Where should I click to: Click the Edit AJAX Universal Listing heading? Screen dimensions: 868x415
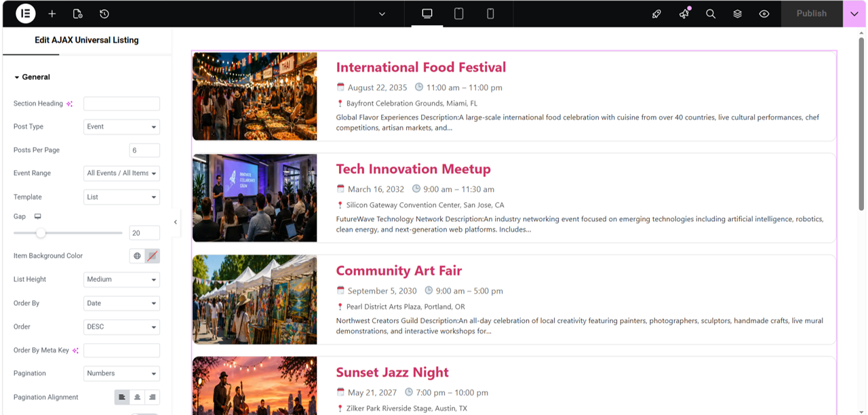(x=87, y=40)
